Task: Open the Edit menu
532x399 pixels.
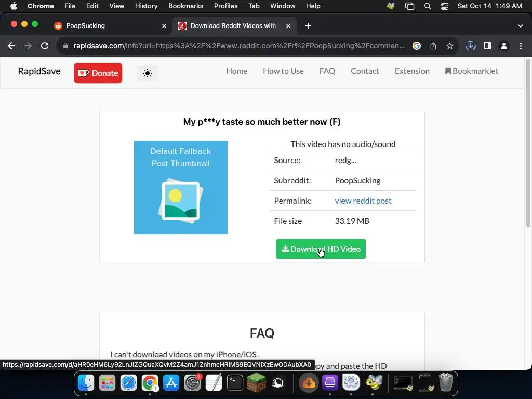Action: coord(92,6)
